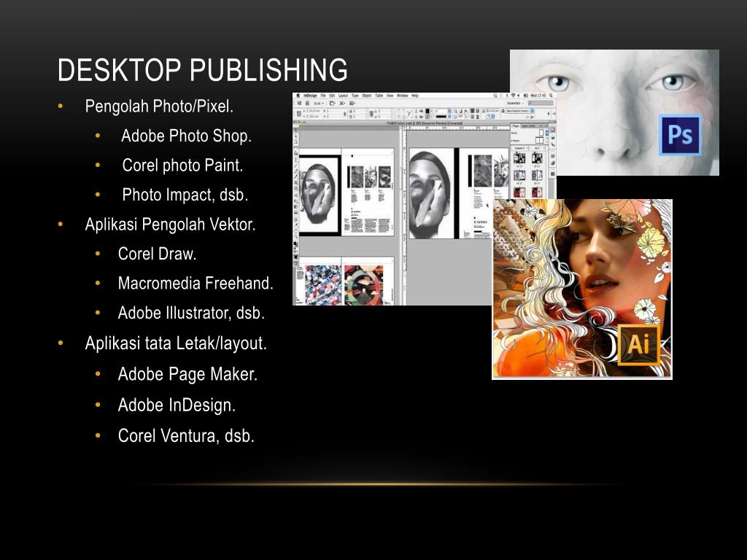This screenshot has width=747, height=560.
Task: Click the 'Adobe Photo Shop.' bullet
Action: pos(186,136)
